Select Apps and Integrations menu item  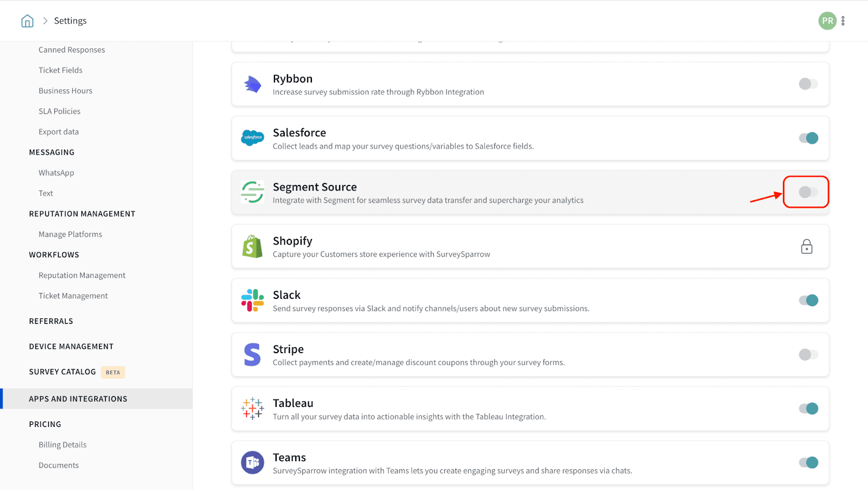(78, 399)
